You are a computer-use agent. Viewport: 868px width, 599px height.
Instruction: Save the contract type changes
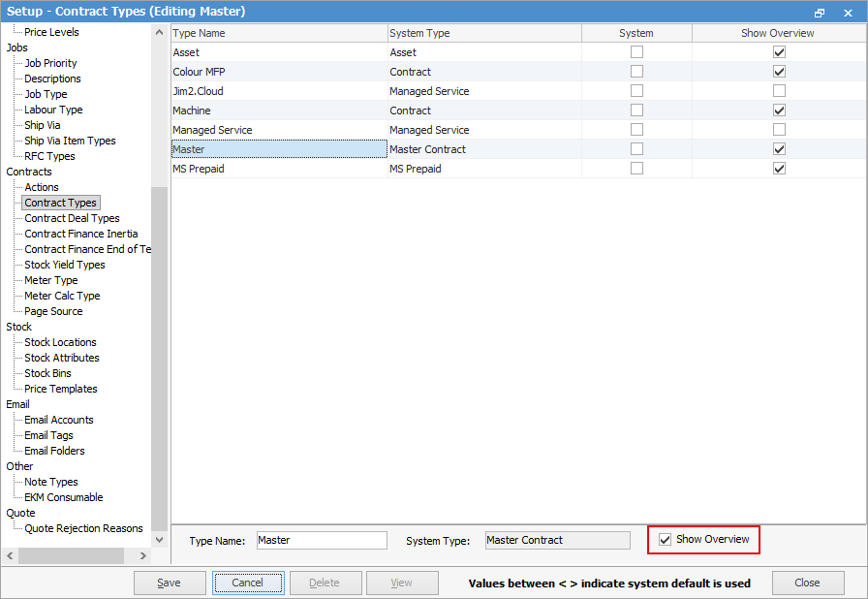pyautogui.click(x=170, y=583)
